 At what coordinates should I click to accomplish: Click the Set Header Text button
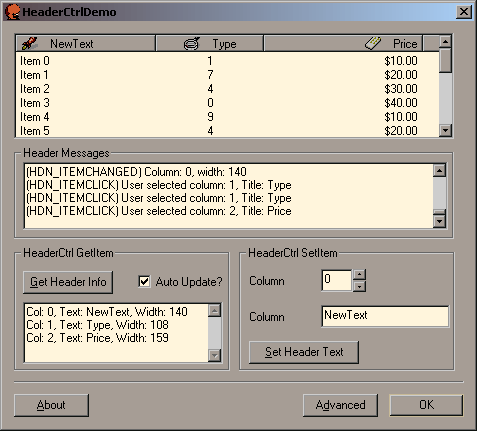pyautogui.click(x=304, y=352)
